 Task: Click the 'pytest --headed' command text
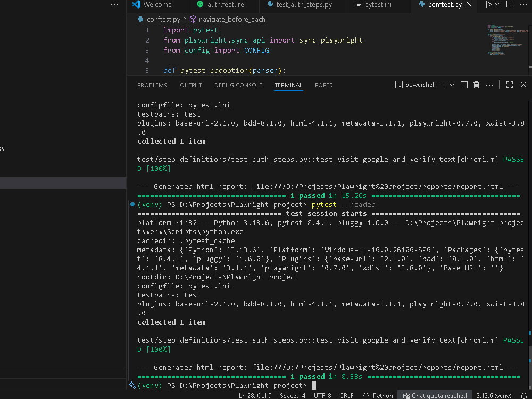point(343,205)
